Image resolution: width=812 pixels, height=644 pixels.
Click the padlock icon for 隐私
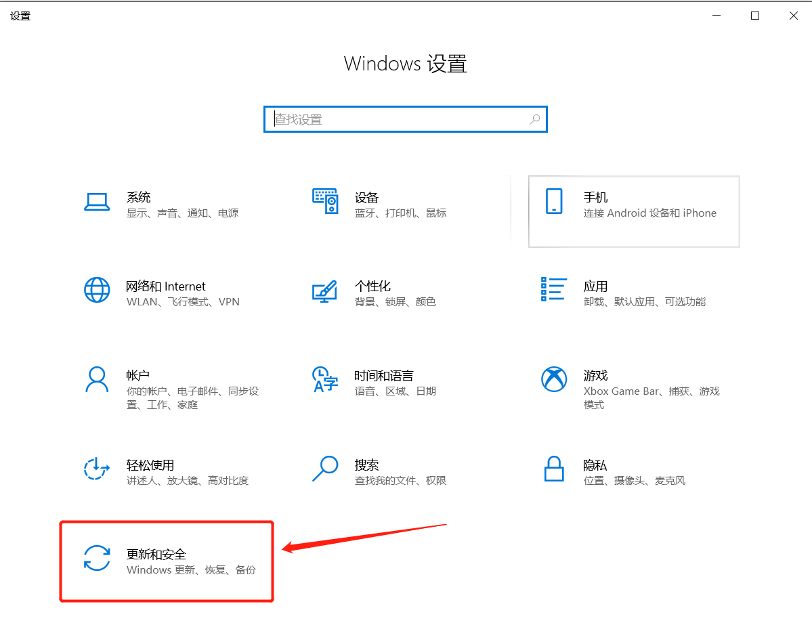(x=554, y=469)
